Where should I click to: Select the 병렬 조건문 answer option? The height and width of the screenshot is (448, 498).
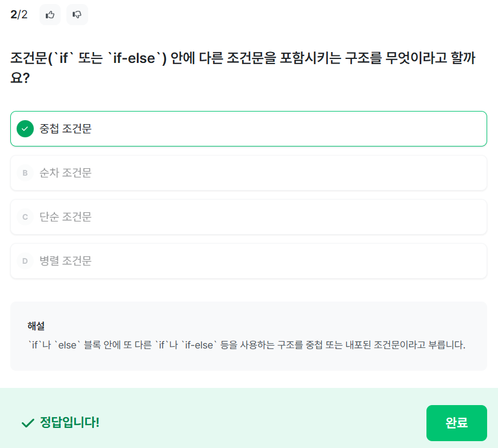coord(248,261)
